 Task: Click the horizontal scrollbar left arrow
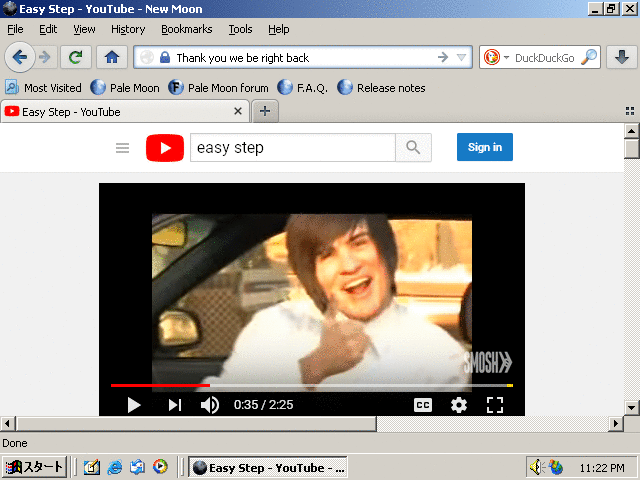tap(7, 424)
